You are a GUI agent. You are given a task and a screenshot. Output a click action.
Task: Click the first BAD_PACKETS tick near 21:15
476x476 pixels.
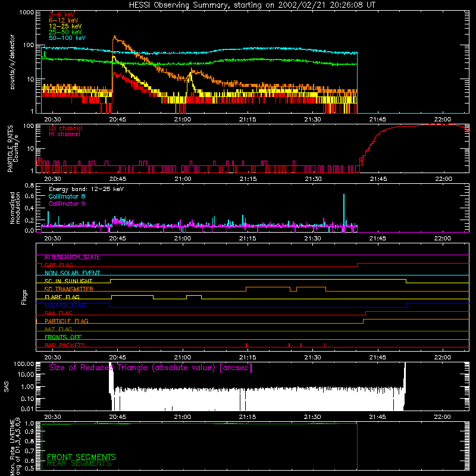click(246, 345)
